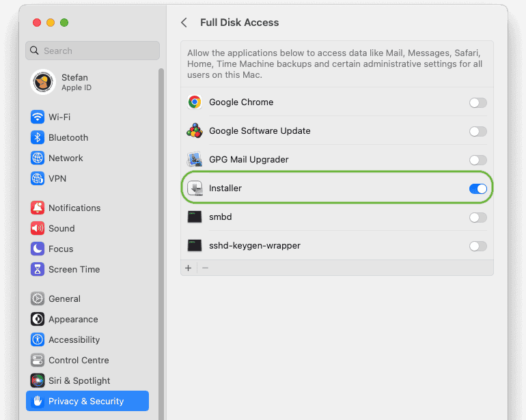
Task: Click the Search field in sidebar
Action: (x=92, y=51)
